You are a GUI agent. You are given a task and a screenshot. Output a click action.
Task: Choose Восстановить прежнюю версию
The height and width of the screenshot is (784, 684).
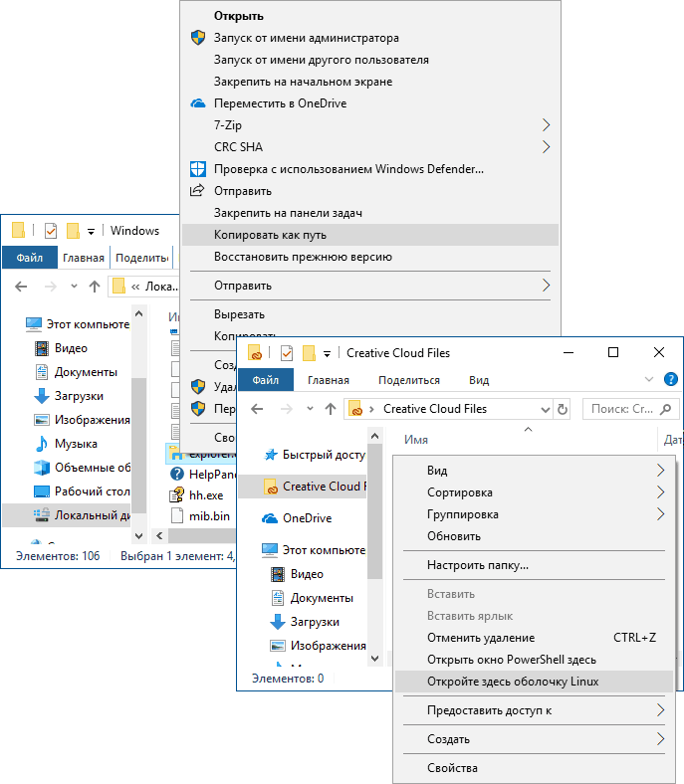[x=370, y=257]
